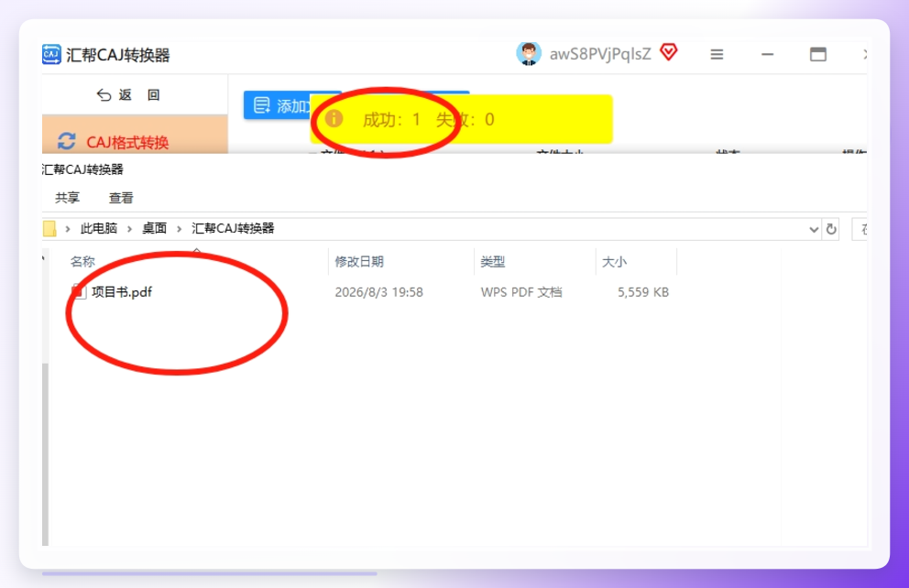
Task: Click the size value 5,559 KB
Action: (x=643, y=292)
